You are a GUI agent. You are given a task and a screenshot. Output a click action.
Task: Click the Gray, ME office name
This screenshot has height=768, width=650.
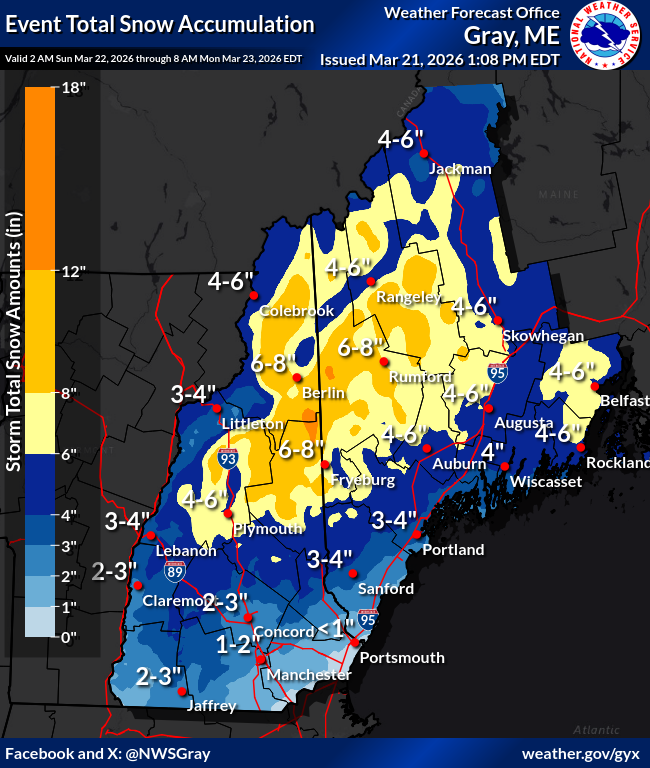pos(512,37)
